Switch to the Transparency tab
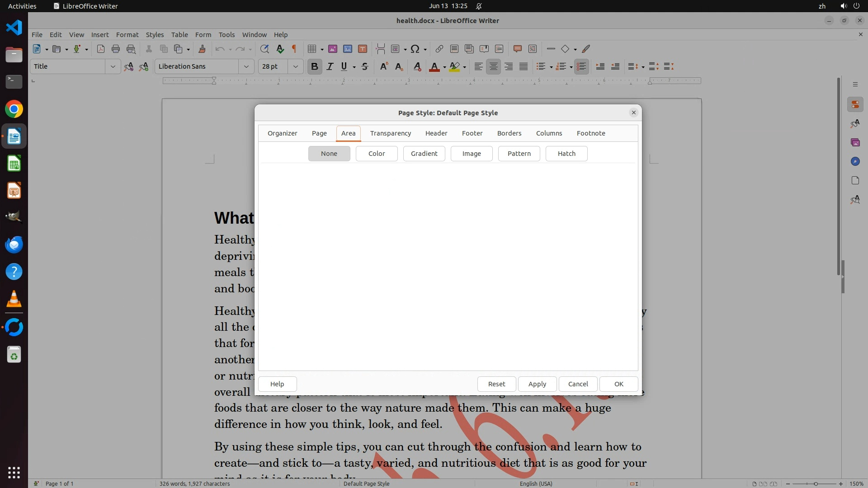 (x=390, y=133)
